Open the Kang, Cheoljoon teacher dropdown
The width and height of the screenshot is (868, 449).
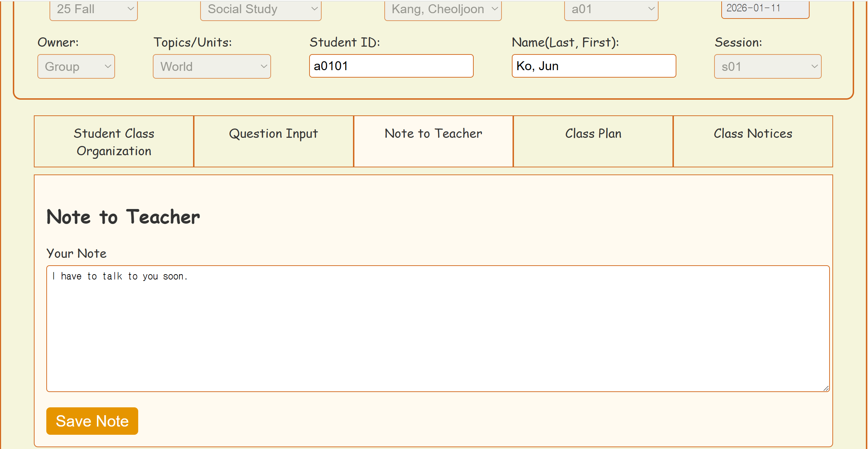tap(443, 10)
